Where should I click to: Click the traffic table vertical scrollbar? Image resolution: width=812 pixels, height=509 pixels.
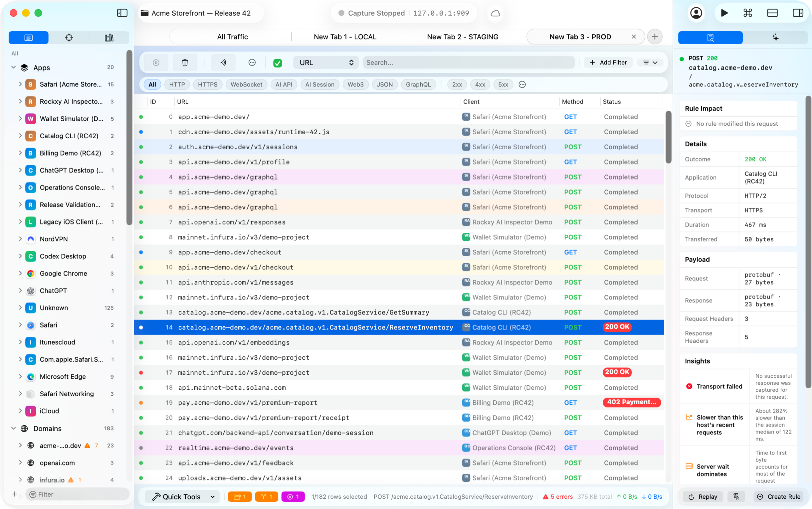pyautogui.click(x=668, y=137)
